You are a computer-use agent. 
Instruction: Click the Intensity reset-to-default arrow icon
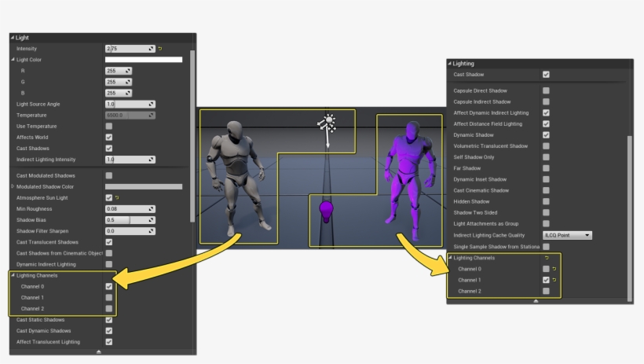coord(161,49)
